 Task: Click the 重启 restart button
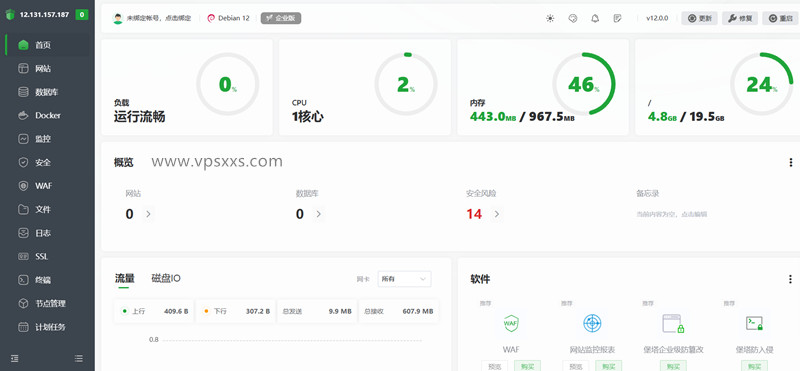(781, 18)
